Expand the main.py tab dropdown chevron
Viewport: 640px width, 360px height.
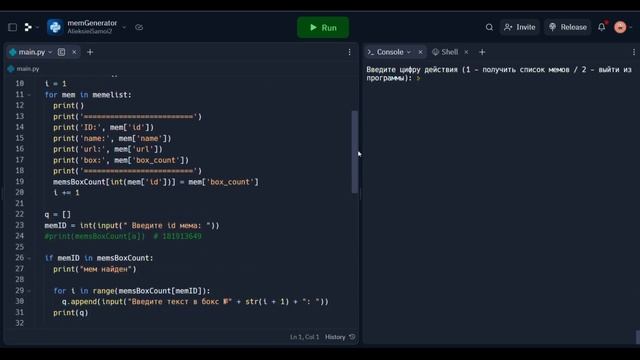(50, 52)
